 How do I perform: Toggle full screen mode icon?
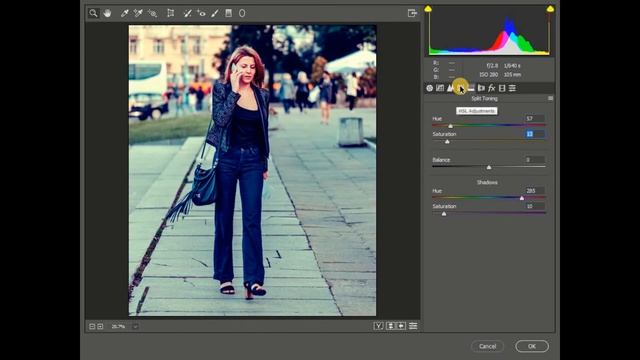tap(412, 13)
